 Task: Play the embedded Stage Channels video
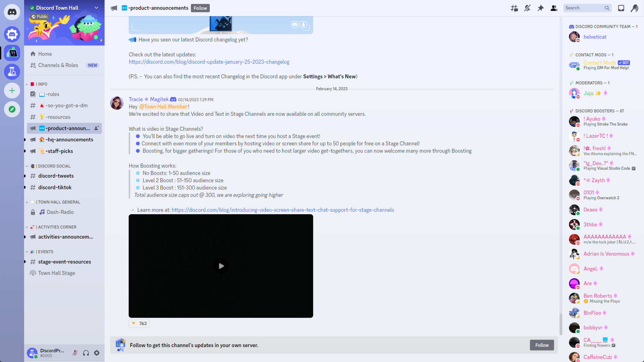pyautogui.click(x=221, y=266)
